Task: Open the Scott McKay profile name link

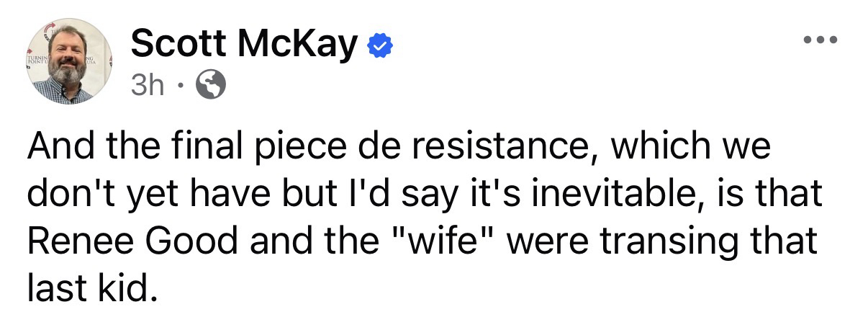Action: [x=244, y=45]
